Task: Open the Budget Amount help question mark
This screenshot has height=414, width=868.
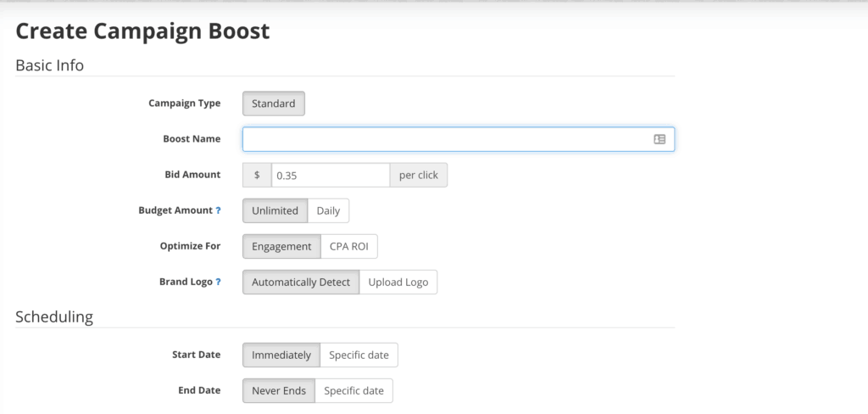Action: click(x=218, y=210)
